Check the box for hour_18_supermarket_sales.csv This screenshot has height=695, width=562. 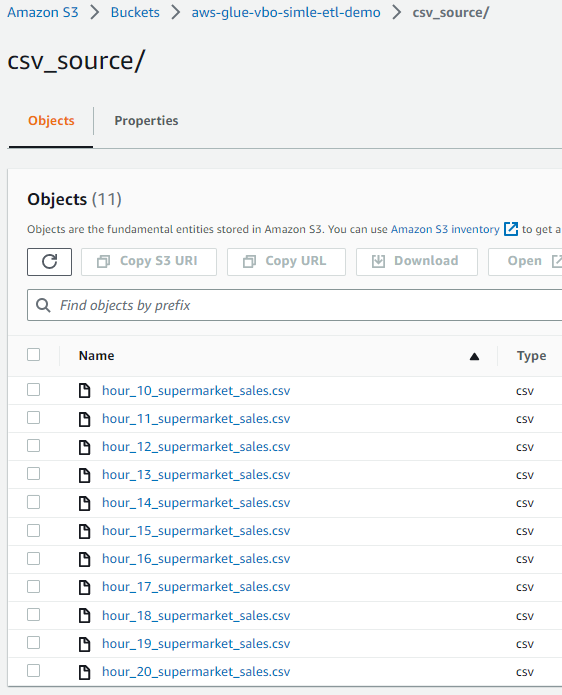pos(34,615)
